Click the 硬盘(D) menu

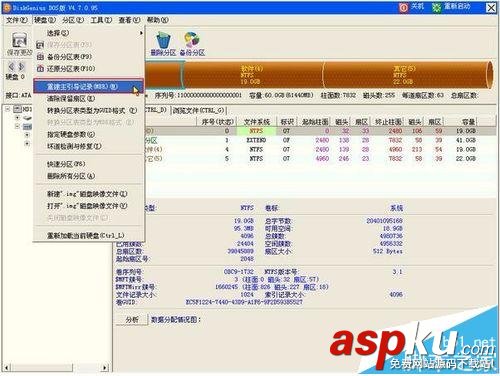tap(45, 20)
